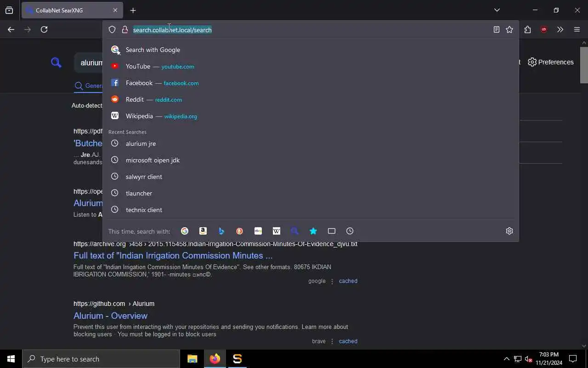The height and width of the screenshot is (368, 588).
Task: Search bookmarks using the star icon
Action: click(313, 231)
